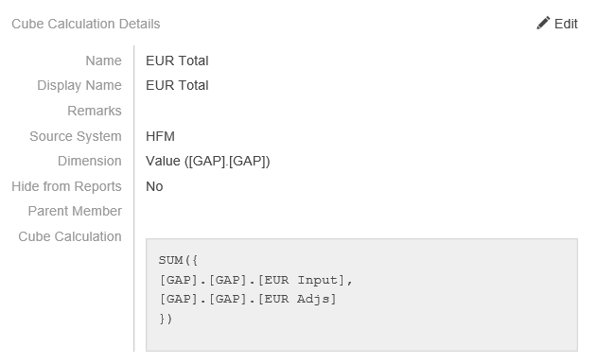
Task: Click the Remarks field label
Action: 95,111
